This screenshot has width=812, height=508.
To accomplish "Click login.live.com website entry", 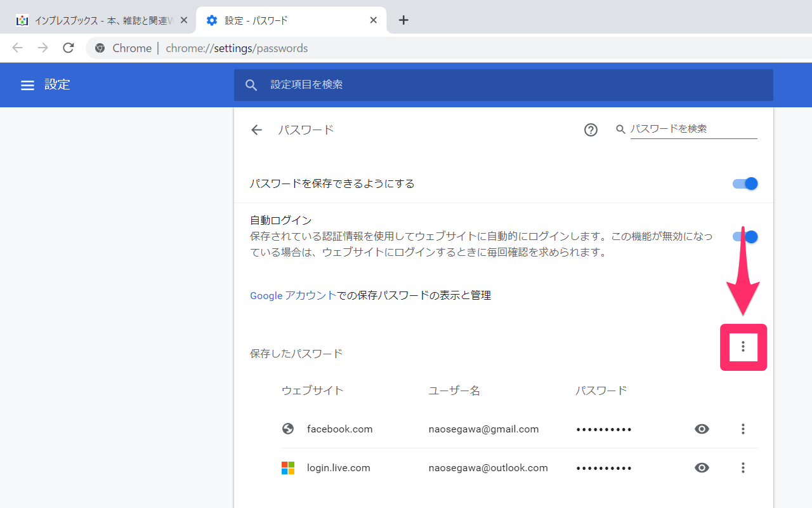I will 339,468.
